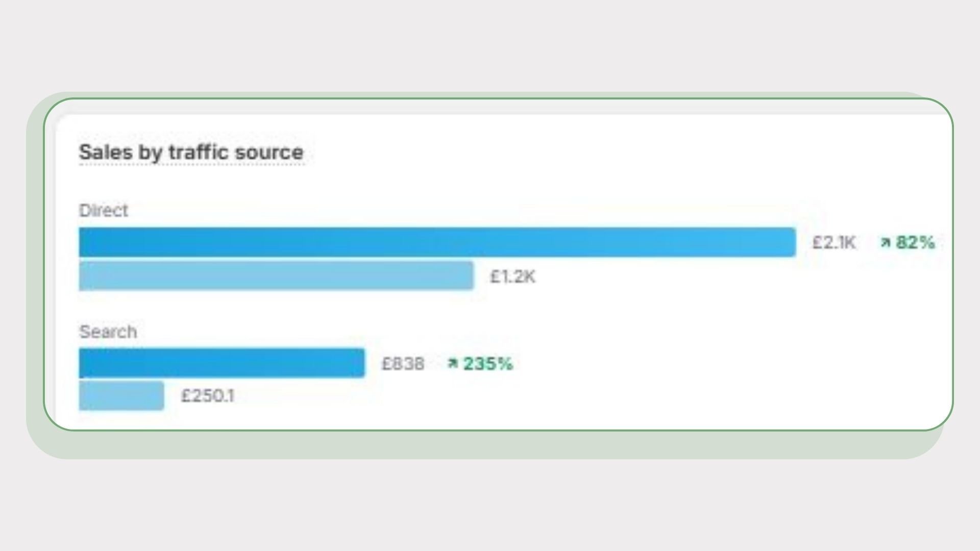Click the £838 Search sales value

[403, 364]
